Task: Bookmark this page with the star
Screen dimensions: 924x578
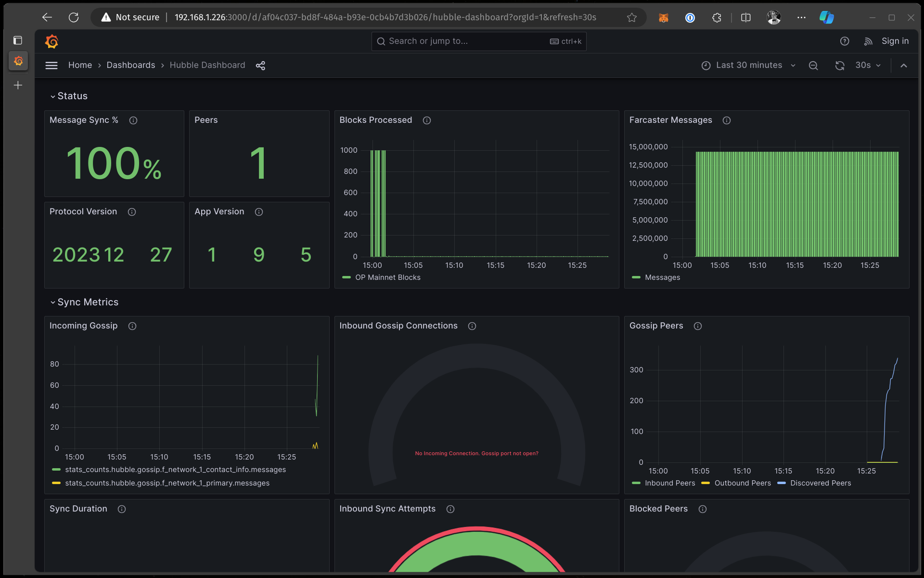Action: (632, 17)
